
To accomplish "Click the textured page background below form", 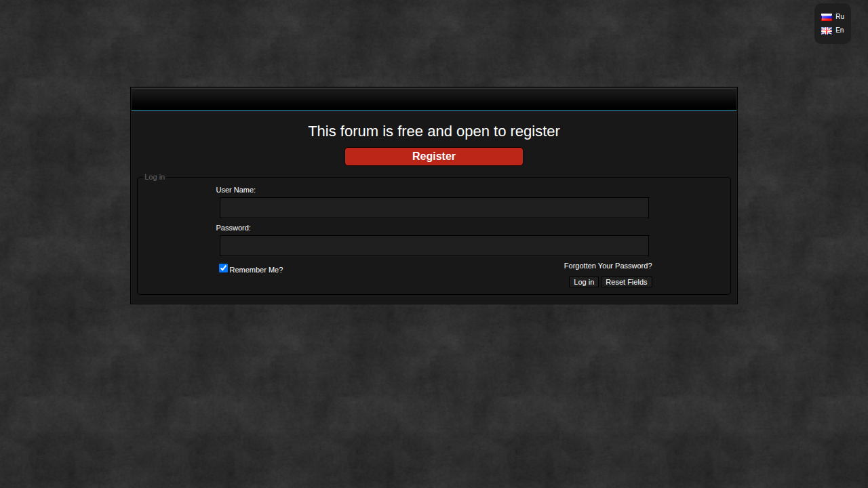I will click(434, 393).
